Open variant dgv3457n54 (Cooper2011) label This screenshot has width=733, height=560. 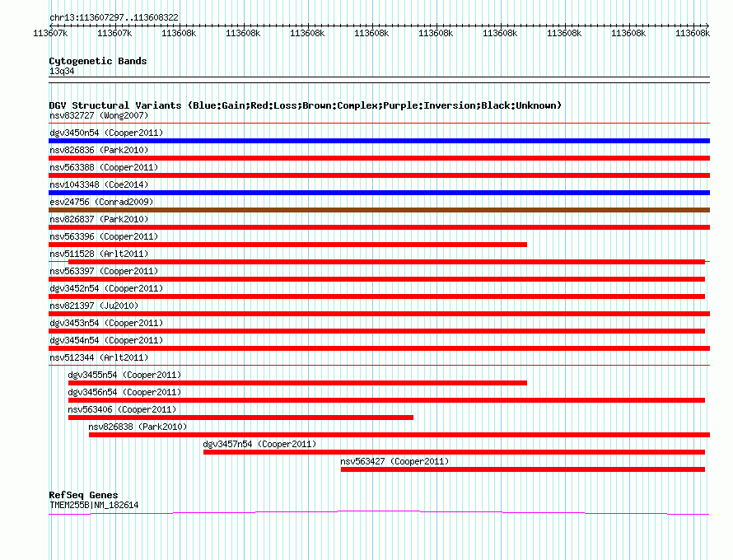pyautogui.click(x=259, y=444)
